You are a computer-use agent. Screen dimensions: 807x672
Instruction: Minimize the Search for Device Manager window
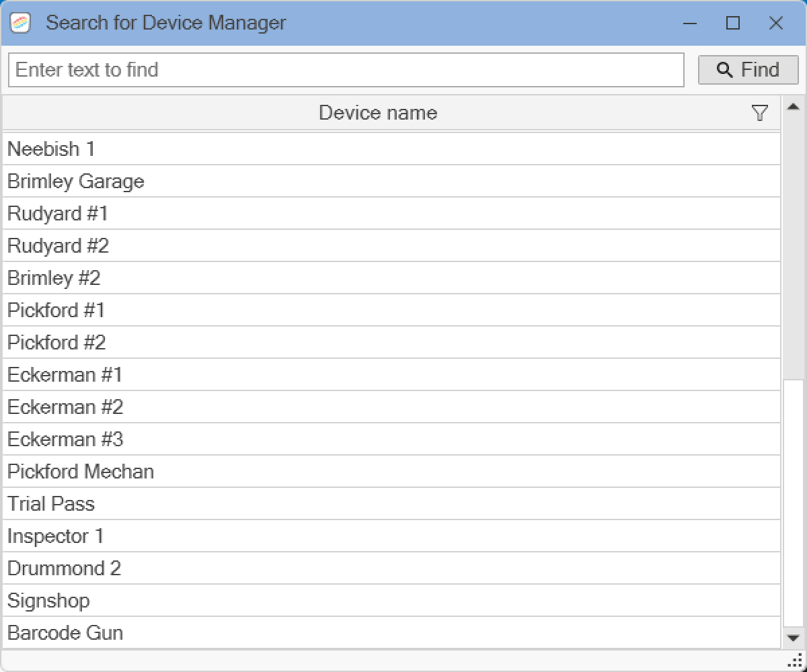pos(690,24)
